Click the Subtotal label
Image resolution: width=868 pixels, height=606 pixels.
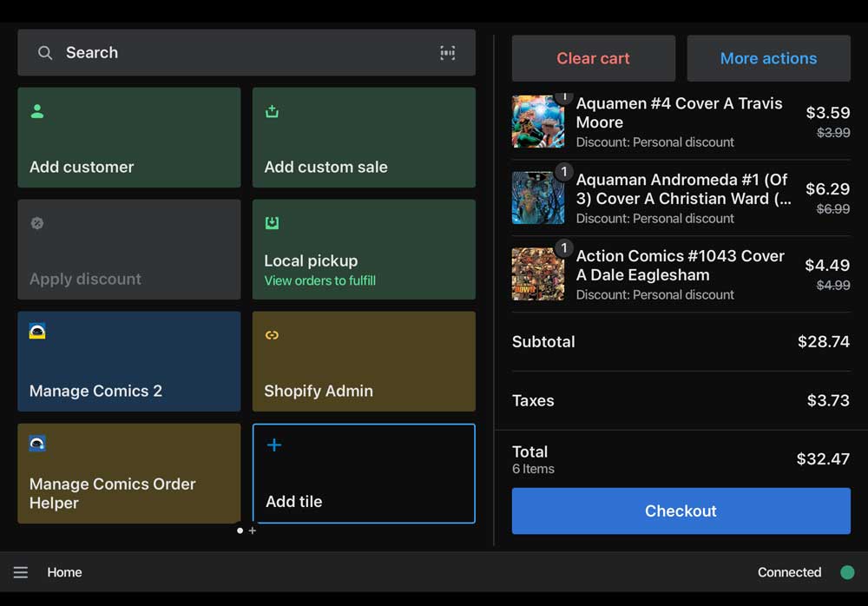543,342
